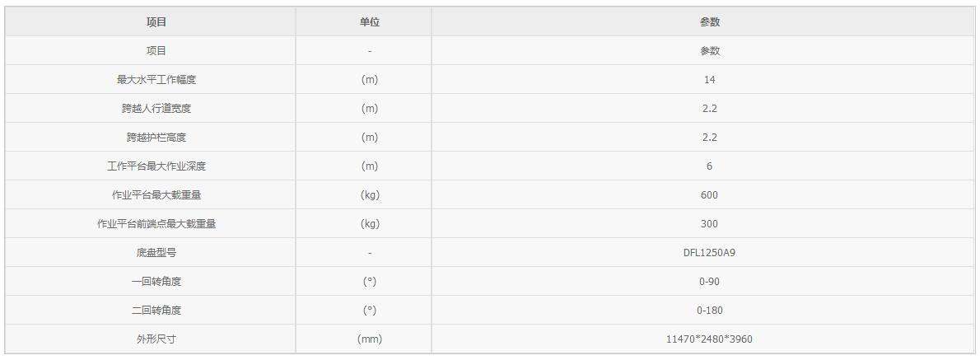
Task: Click the 一回转角度 label
Action: [156, 282]
